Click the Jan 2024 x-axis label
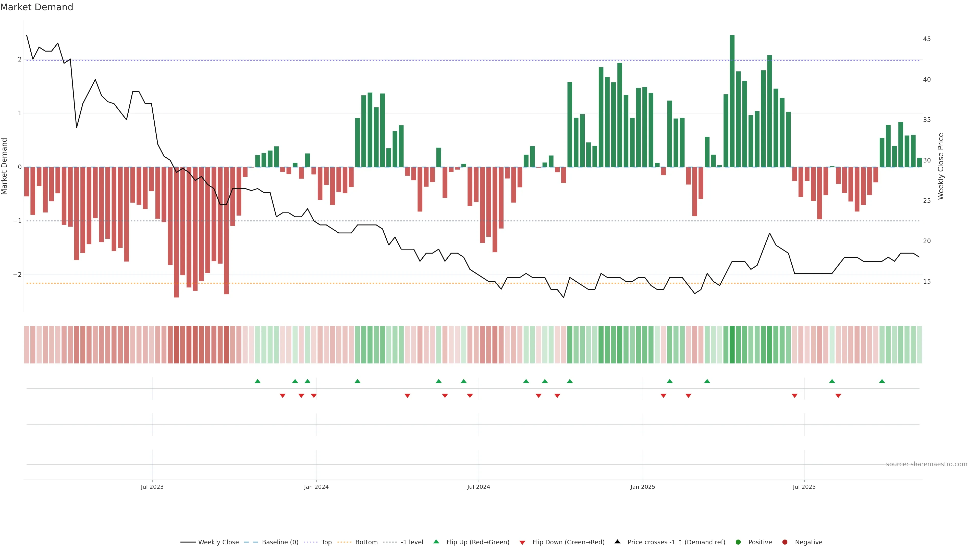 [x=316, y=487]
